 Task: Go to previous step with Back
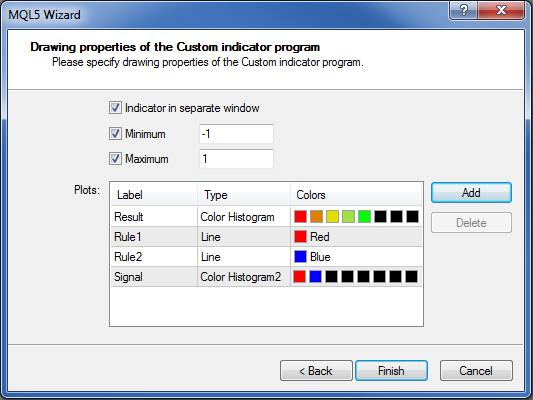[x=316, y=370]
